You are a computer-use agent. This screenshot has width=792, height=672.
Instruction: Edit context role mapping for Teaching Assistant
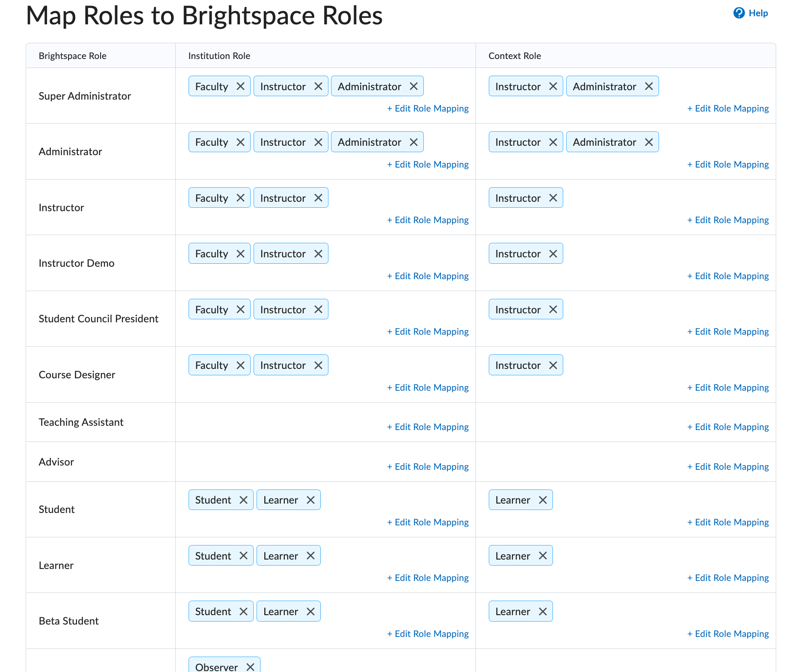click(728, 427)
